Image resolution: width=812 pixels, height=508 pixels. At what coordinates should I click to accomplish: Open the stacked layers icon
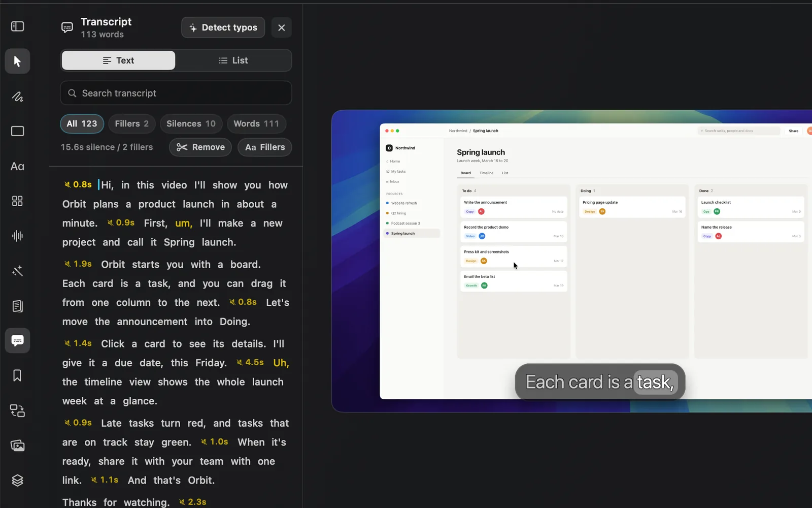(17, 480)
